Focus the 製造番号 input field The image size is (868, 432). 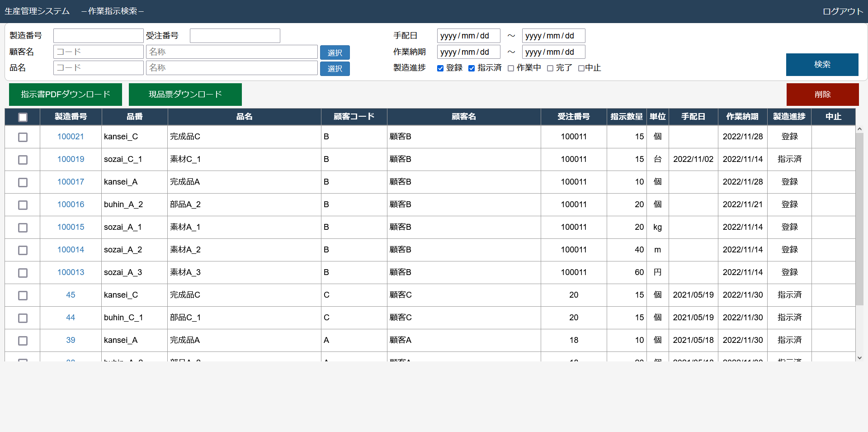(98, 36)
